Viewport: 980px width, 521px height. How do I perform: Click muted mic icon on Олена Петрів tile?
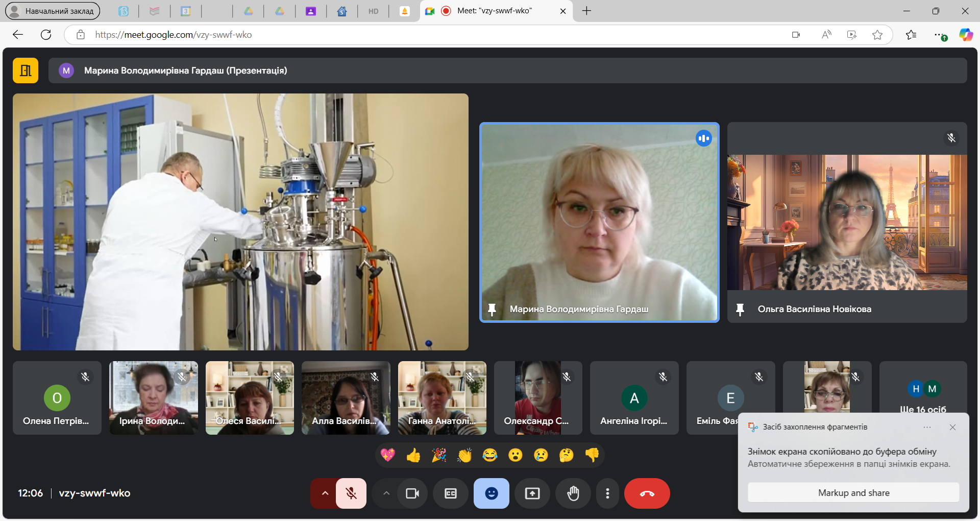pos(85,377)
